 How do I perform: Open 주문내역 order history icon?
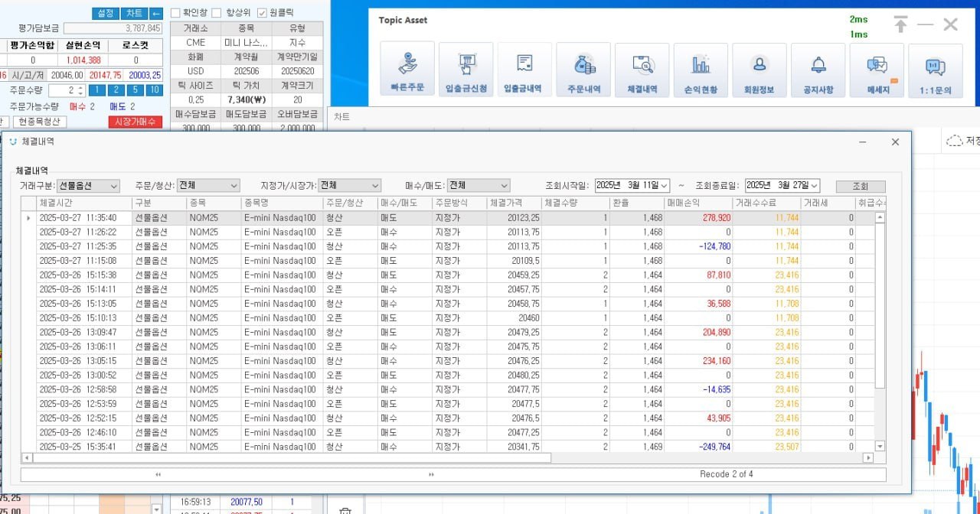[583, 70]
